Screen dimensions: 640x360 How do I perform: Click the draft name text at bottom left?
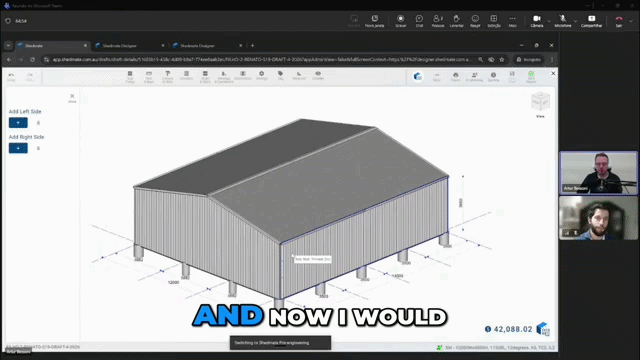point(43,347)
